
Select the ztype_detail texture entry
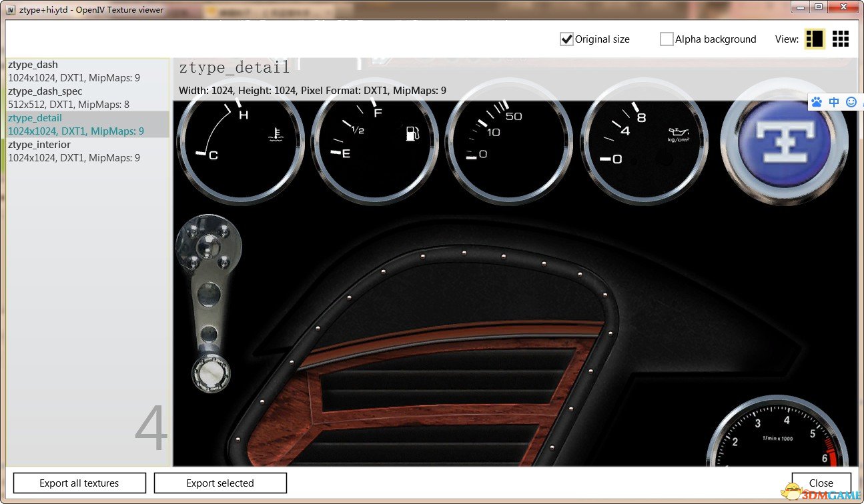(x=87, y=125)
